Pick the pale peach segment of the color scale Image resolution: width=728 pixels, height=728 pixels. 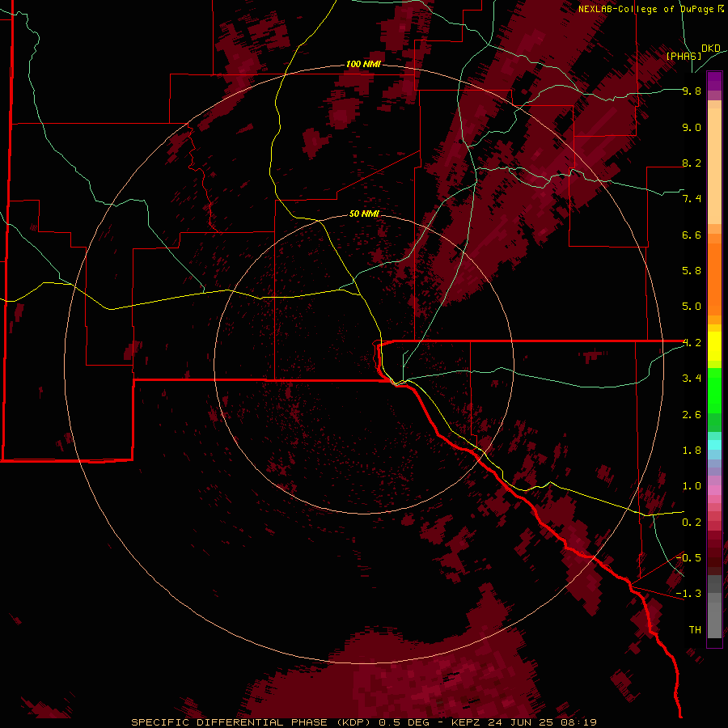click(x=714, y=166)
